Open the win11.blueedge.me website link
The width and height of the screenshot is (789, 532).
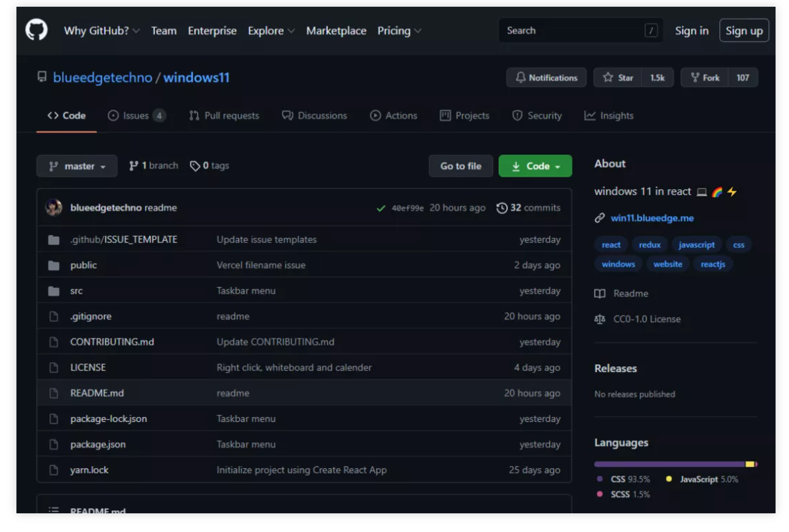point(652,218)
